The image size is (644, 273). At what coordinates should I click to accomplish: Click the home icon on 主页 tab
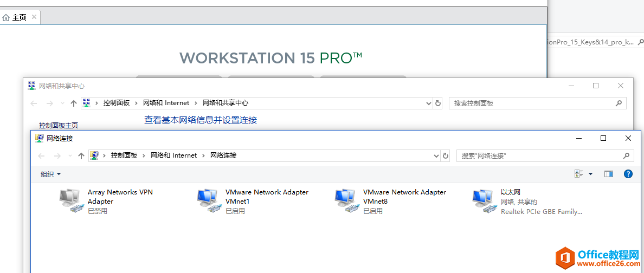tap(6, 18)
